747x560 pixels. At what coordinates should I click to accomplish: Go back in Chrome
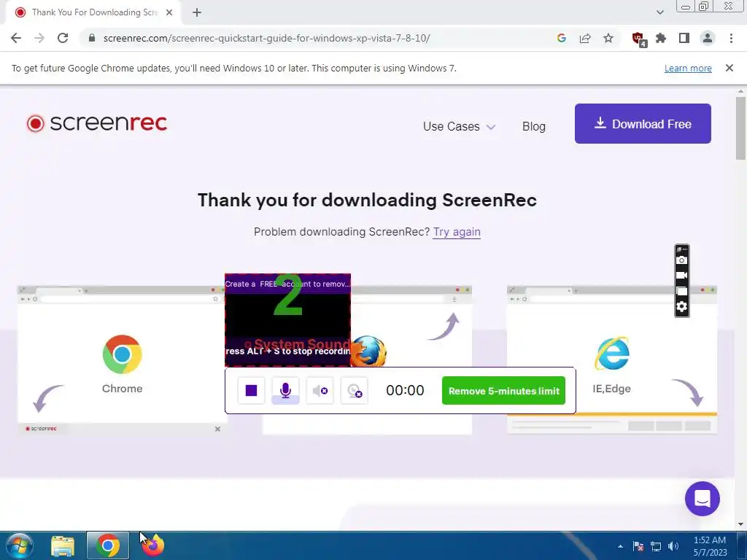(16, 38)
